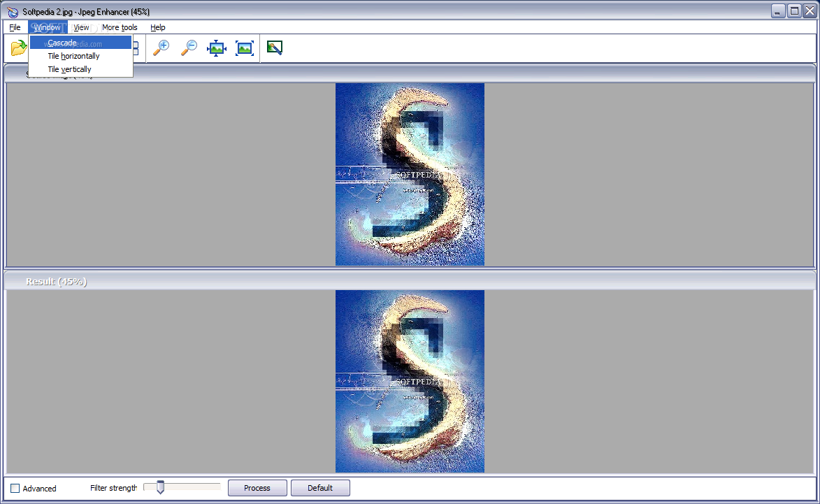
Task: Open the View menu
Action: coord(81,27)
